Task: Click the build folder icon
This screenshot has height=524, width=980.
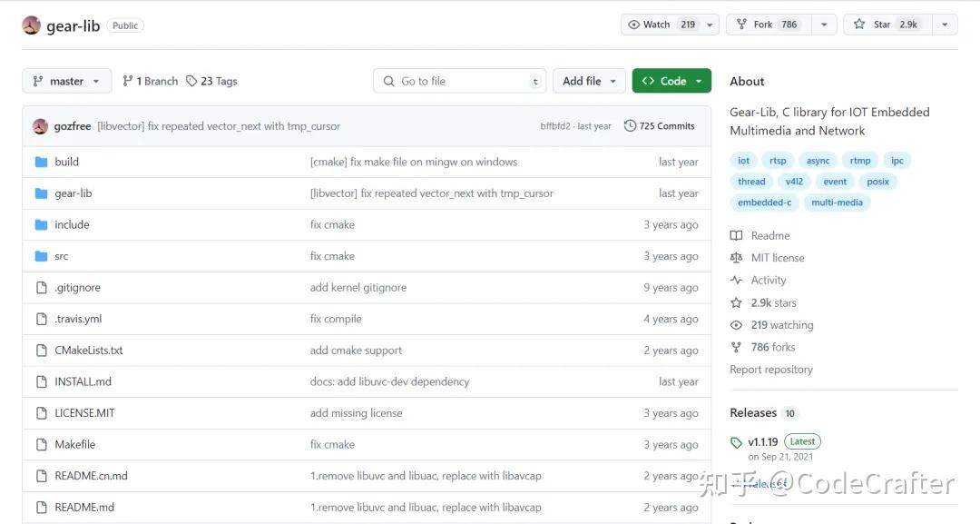Action: (43, 162)
